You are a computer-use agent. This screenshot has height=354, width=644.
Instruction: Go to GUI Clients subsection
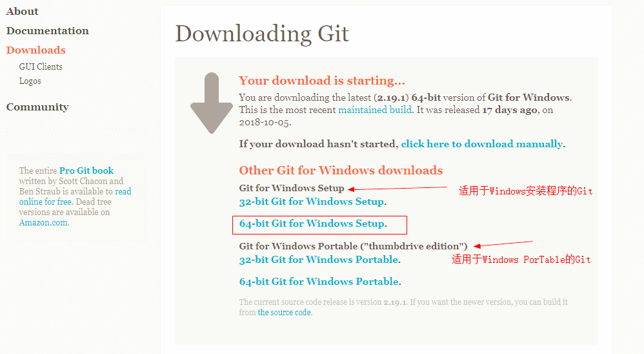pos(41,67)
